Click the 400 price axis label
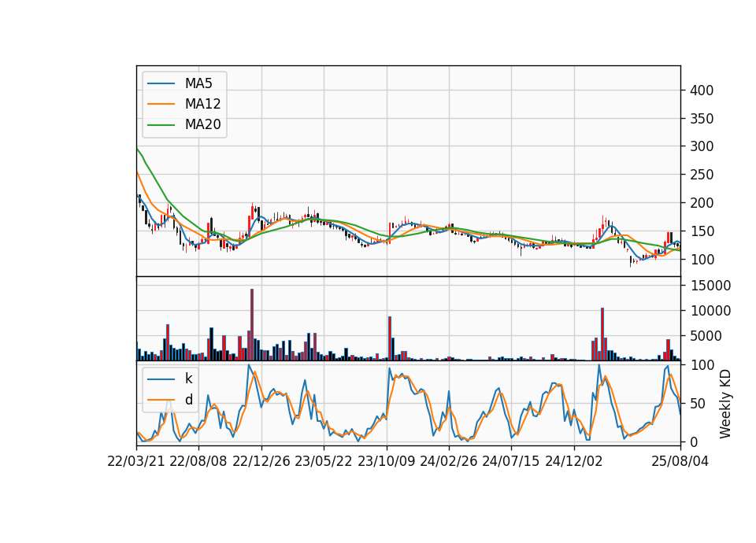The height and width of the screenshot is (543, 756). pyautogui.click(x=702, y=90)
